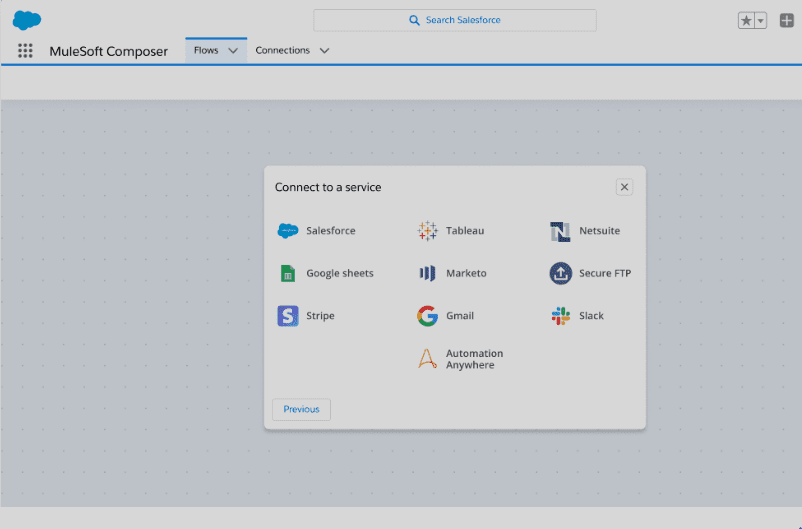Image resolution: width=802 pixels, height=529 pixels.
Task: Click the Connect to a service heading
Action: coord(328,187)
